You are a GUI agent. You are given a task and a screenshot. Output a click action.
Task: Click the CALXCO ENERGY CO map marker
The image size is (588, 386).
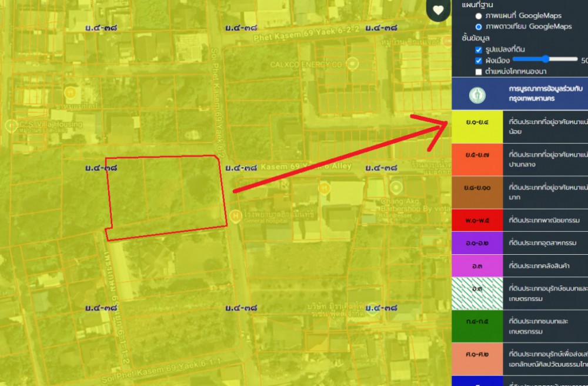tap(352, 64)
